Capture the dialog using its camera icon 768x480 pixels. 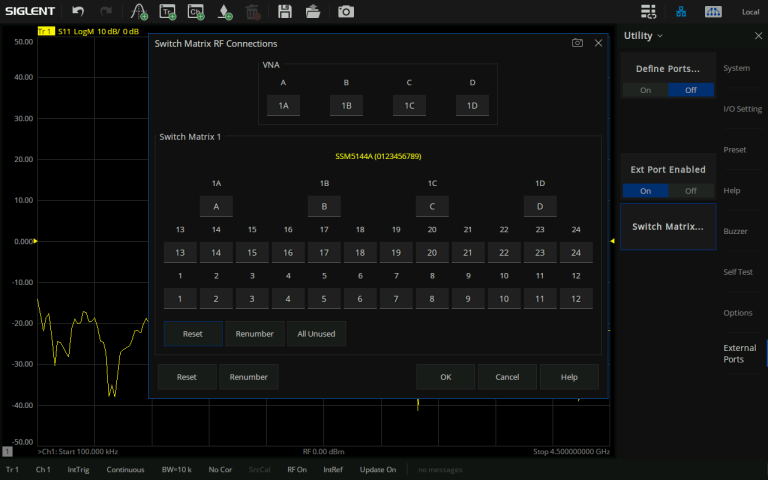pyautogui.click(x=577, y=43)
